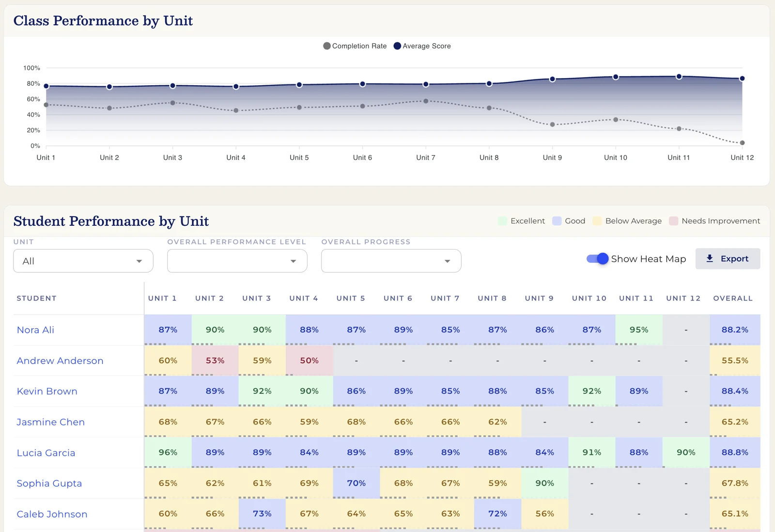Screen dimensions: 775x532
Task: Open Kevin Brown's student profile
Action: tap(47, 391)
